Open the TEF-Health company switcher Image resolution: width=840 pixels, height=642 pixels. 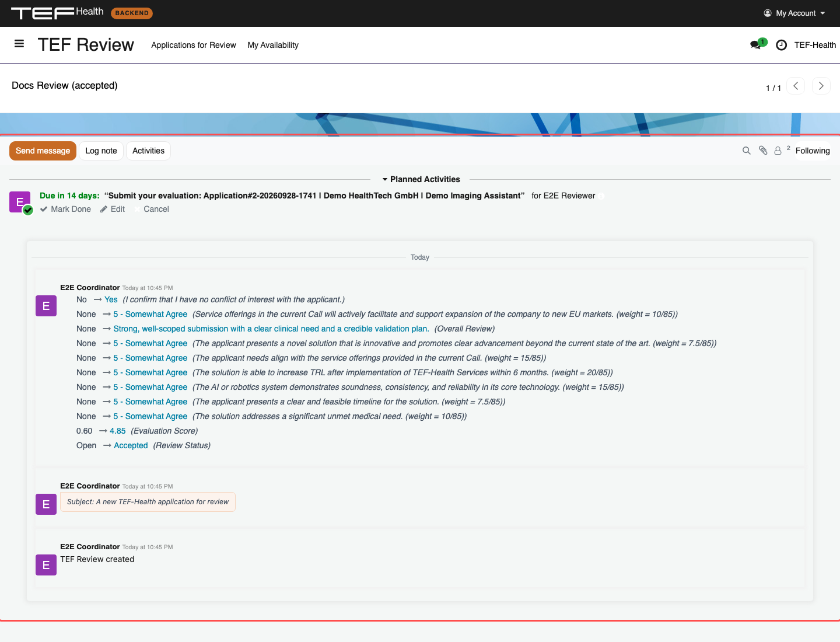tap(815, 45)
